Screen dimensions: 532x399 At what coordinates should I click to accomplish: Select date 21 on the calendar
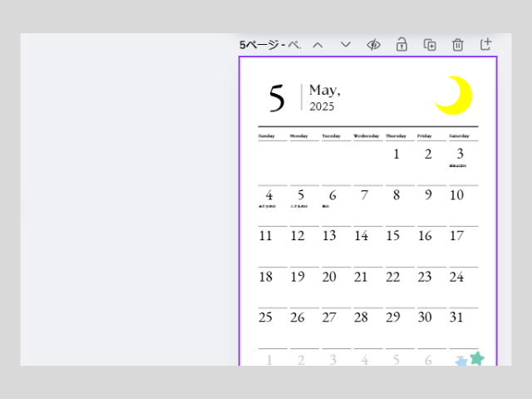point(361,277)
